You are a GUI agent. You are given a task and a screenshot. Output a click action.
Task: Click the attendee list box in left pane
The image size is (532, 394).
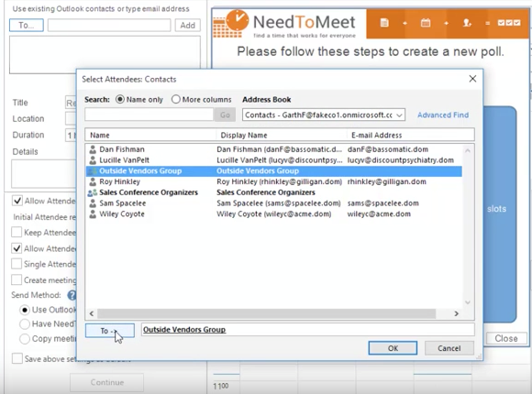pos(105,55)
